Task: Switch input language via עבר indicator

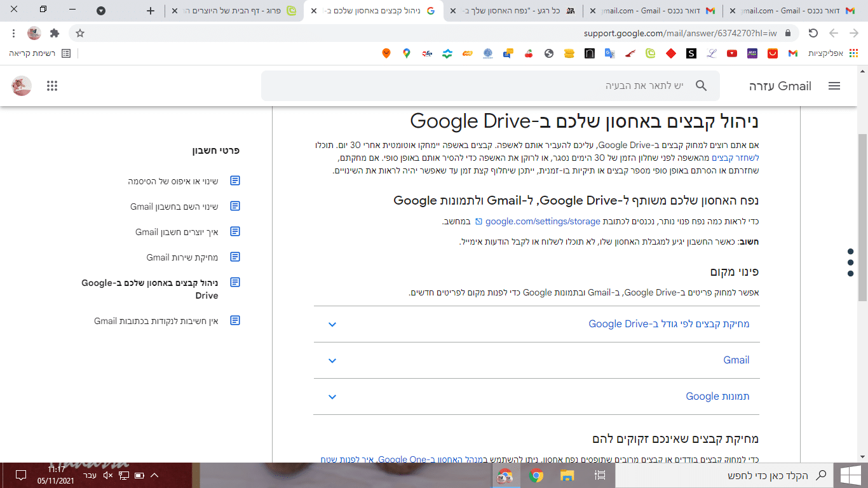Action: click(91, 475)
